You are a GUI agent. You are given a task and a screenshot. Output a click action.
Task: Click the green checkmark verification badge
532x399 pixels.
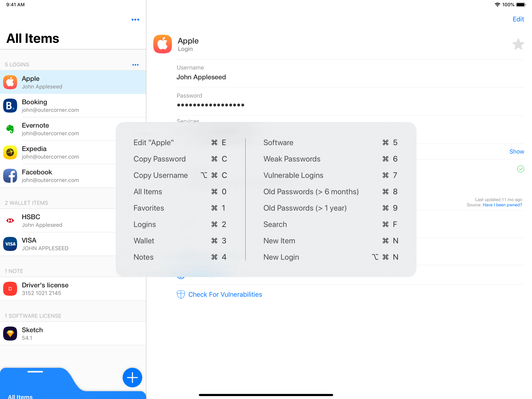[x=521, y=169]
